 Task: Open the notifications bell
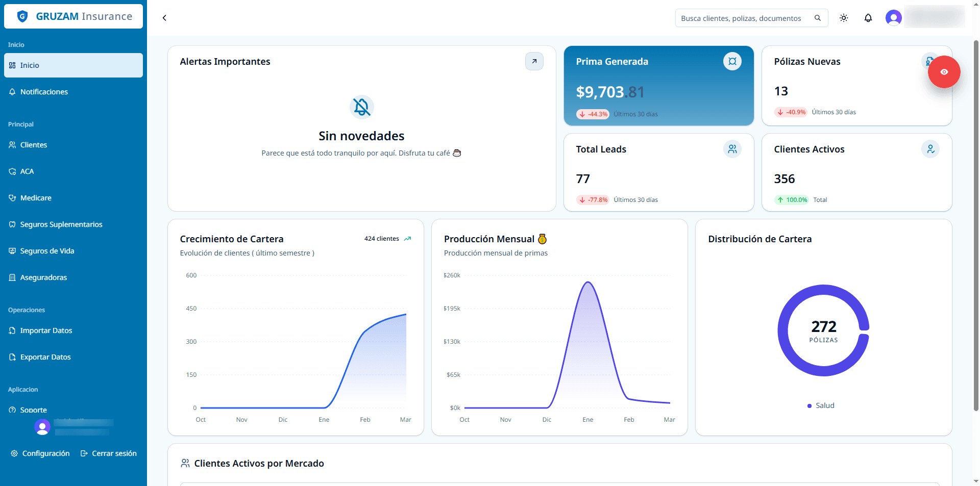tap(868, 18)
